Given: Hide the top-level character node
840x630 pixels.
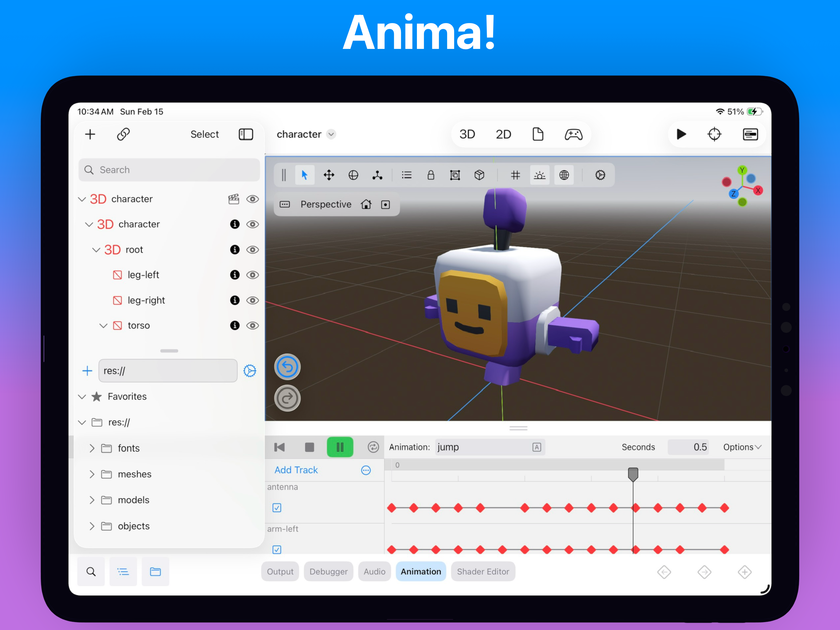Looking at the screenshot, I should [x=252, y=199].
